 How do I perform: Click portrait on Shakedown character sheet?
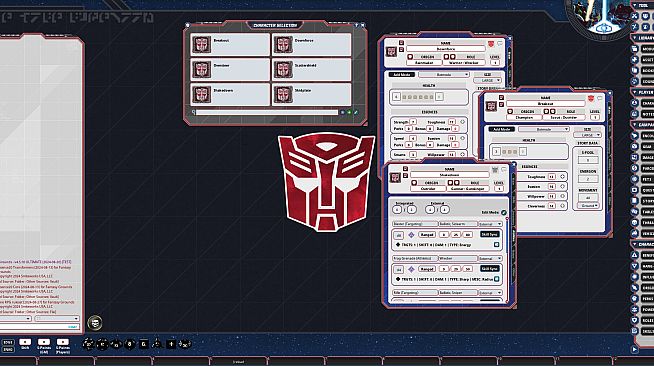[x=395, y=178]
